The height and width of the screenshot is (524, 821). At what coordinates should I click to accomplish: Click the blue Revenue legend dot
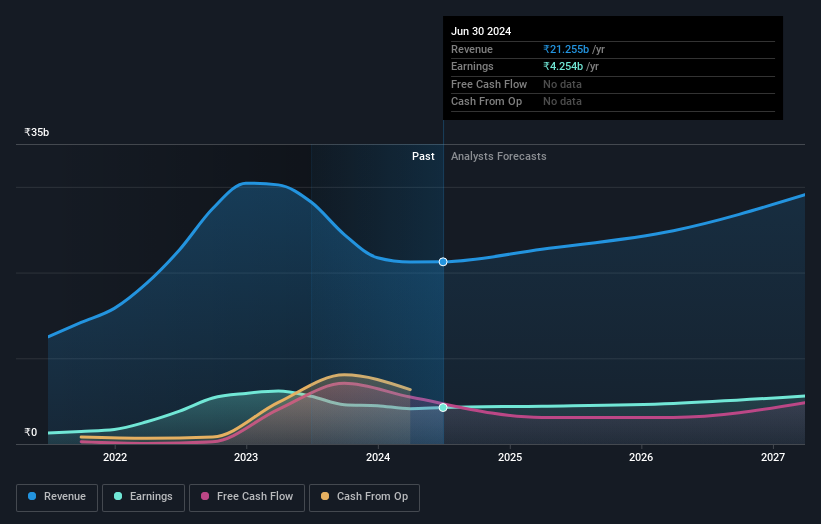click(32, 496)
